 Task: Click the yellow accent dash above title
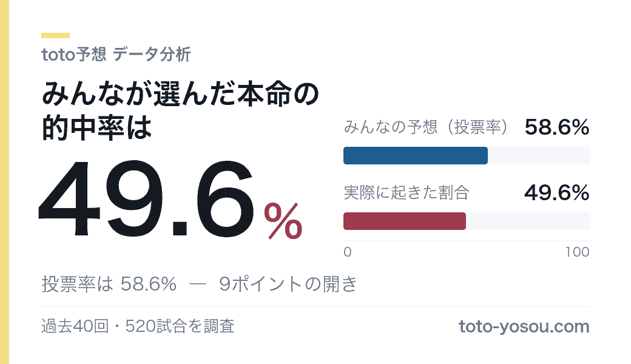55,35
